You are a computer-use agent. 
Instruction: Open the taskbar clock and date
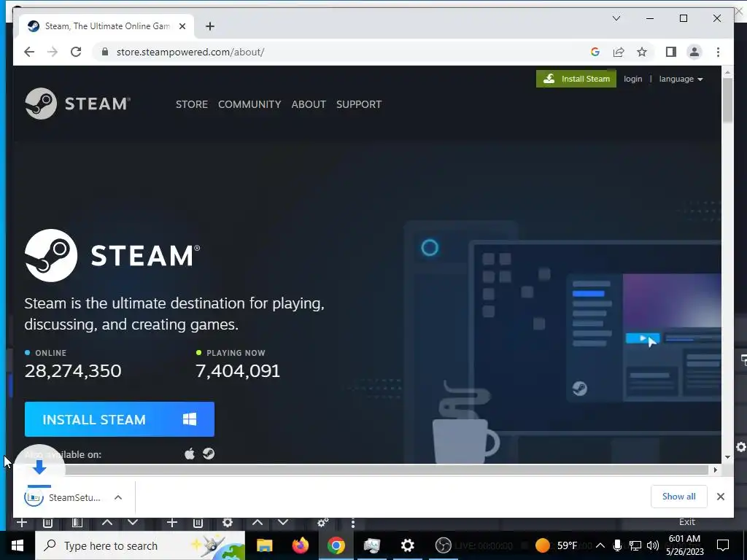pyautogui.click(x=684, y=545)
